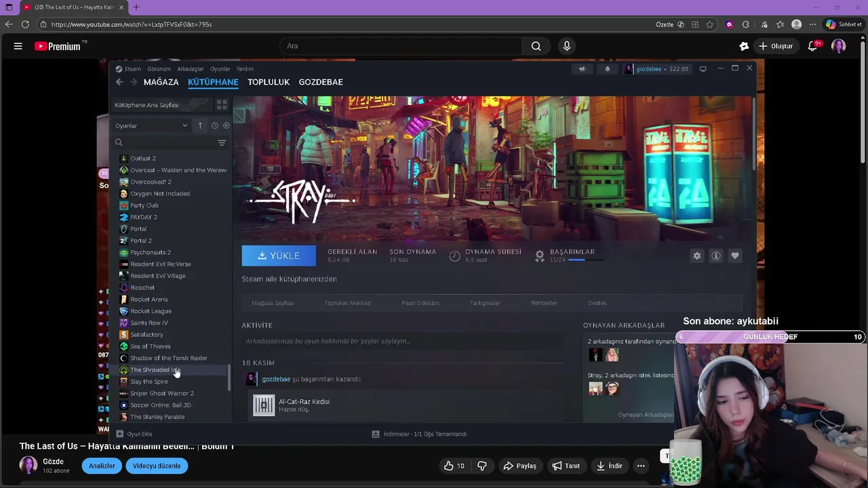Image resolution: width=868 pixels, height=488 pixels.
Task: Click the Oluştur create button
Action: (x=775, y=46)
